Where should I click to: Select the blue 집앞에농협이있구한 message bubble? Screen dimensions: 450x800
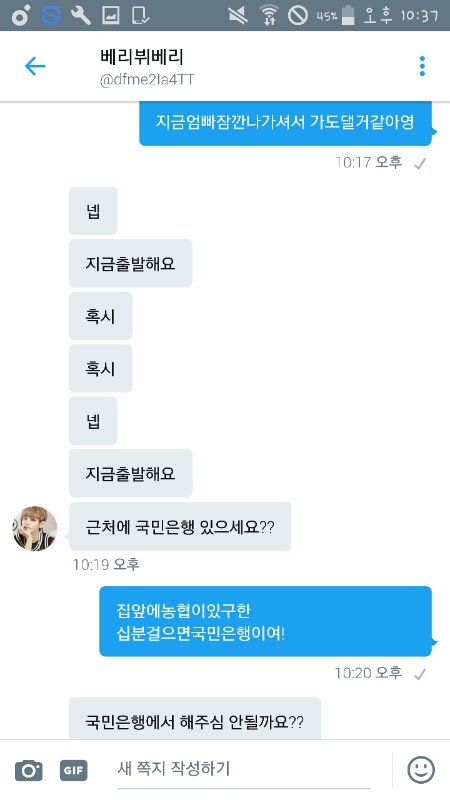click(265, 621)
